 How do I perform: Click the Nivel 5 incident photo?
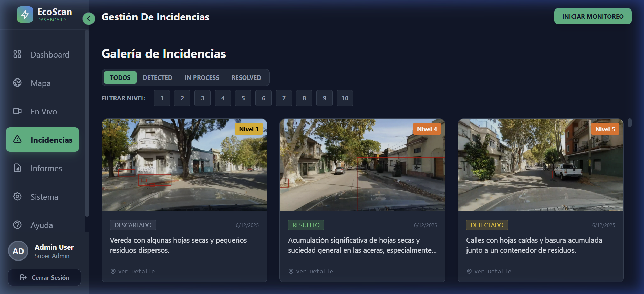point(541,165)
